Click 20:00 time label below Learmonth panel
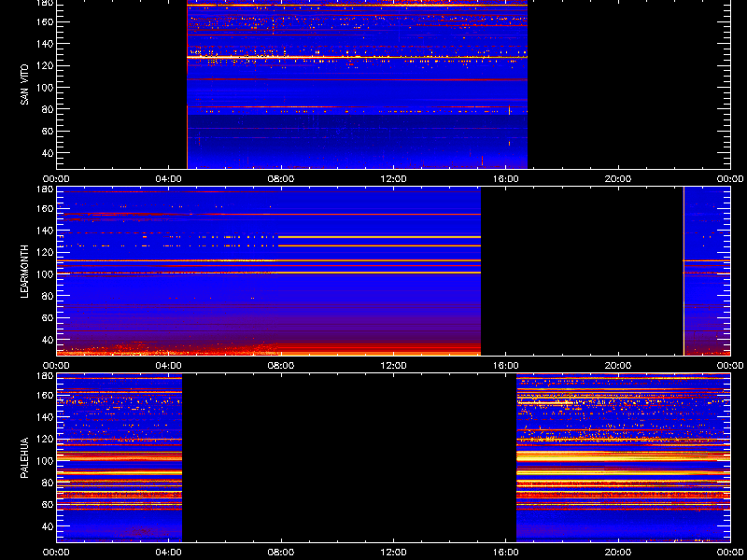Image resolution: width=747 pixels, height=560 pixels. pos(618,366)
